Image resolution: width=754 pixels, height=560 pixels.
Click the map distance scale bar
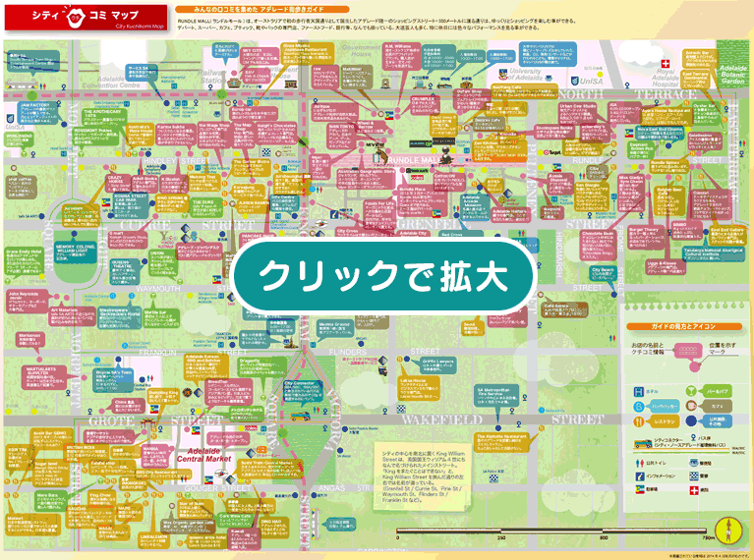(x=551, y=531)
